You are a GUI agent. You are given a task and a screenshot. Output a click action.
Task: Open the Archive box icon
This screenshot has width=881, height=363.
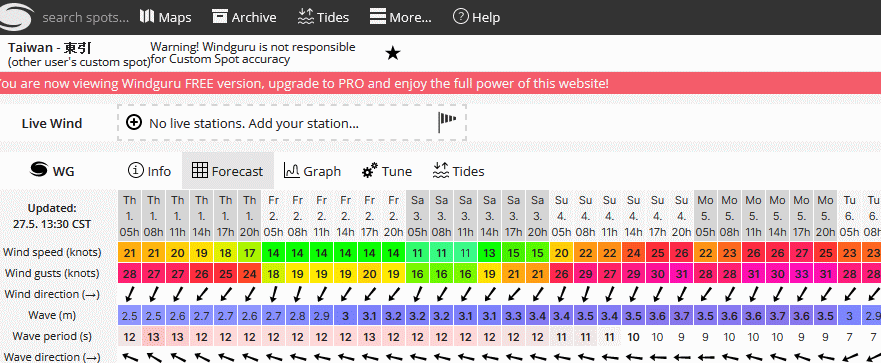click(x=219, y=16)
